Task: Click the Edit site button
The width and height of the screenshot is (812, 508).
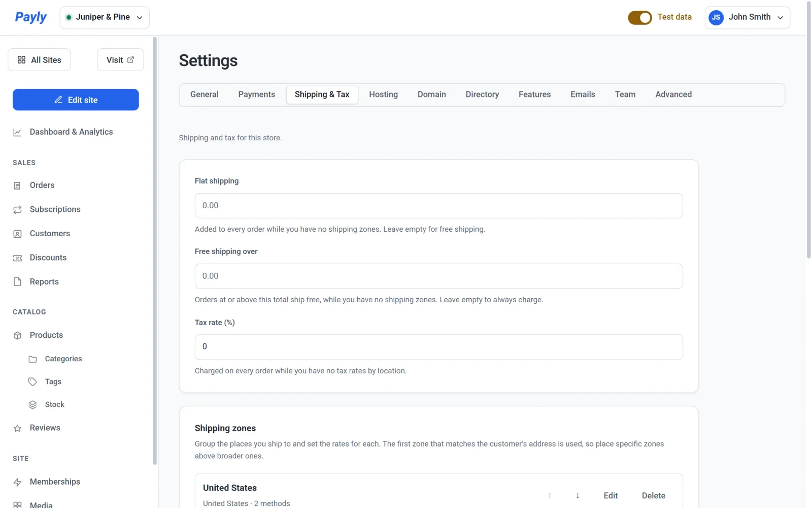Action: coord(76,100)
